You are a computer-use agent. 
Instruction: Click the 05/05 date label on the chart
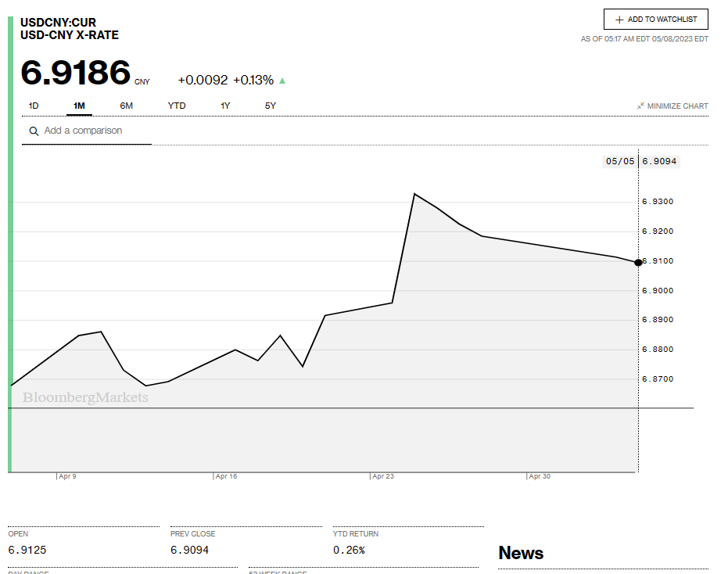coord(619,162)
